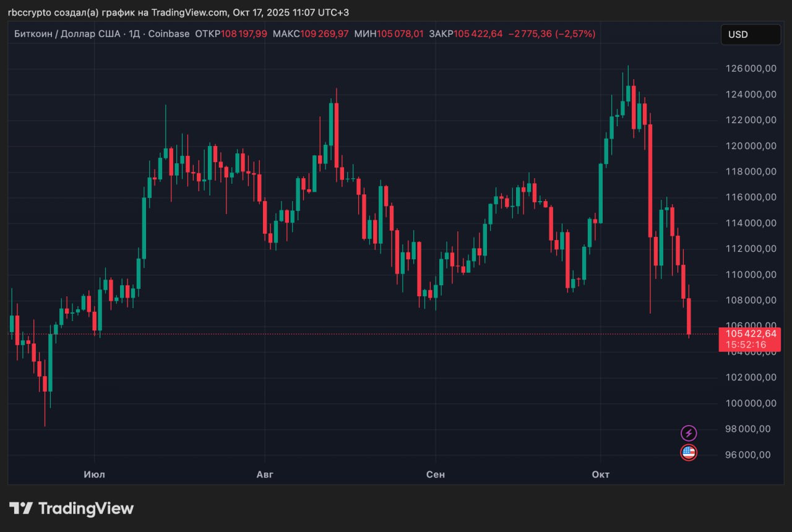
Task: Click the Окт label on time axis
Action: click(x=600, y=474)
